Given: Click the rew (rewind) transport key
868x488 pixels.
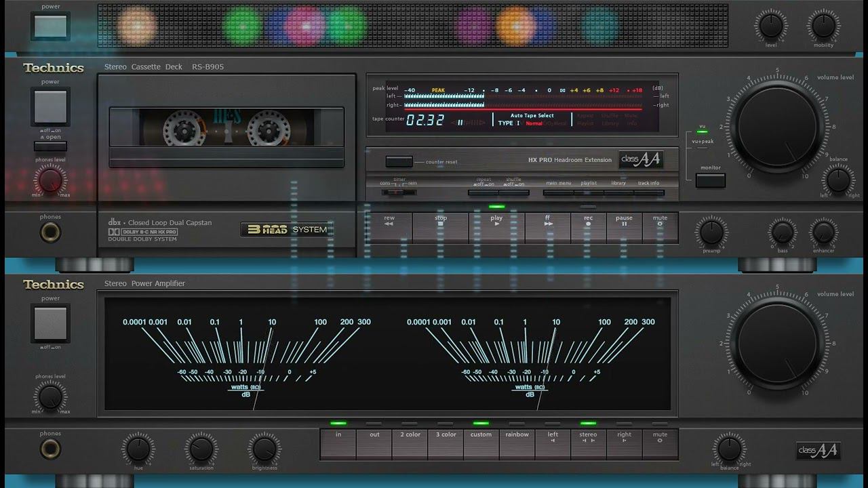Looking at the screenshot, I should tap(389, 228).
